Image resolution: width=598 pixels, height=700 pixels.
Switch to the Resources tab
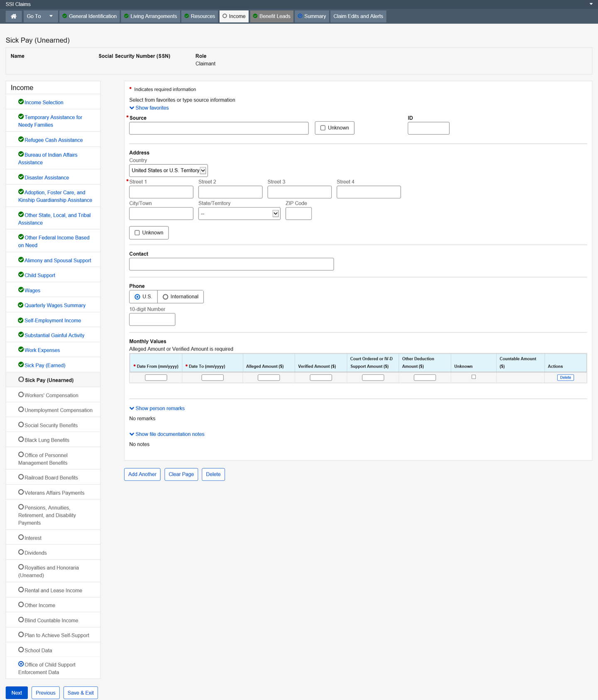point(200,16)
